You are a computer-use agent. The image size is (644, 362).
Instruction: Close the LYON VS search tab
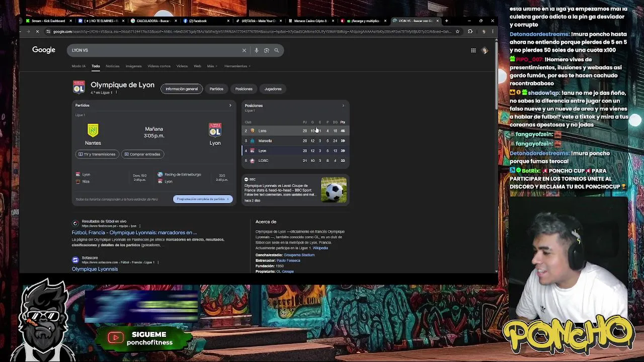438,21
